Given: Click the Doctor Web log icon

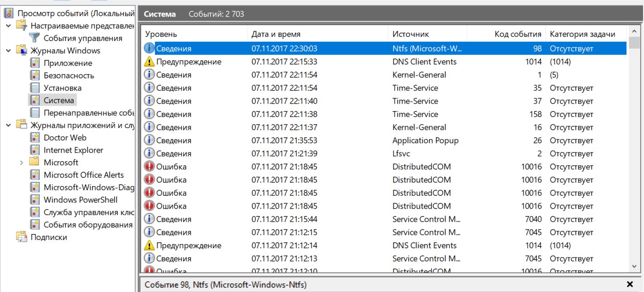Looking at the screenshot, I should tap(35, 138).
